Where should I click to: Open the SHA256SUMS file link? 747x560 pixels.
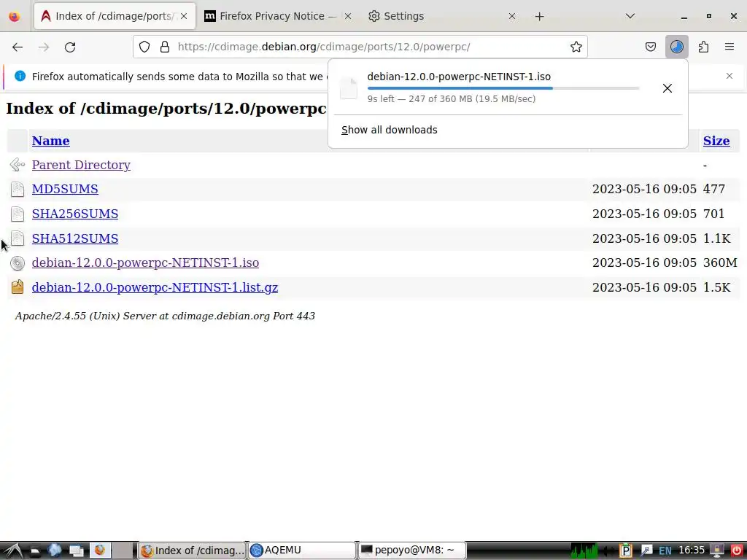point(75,214)
